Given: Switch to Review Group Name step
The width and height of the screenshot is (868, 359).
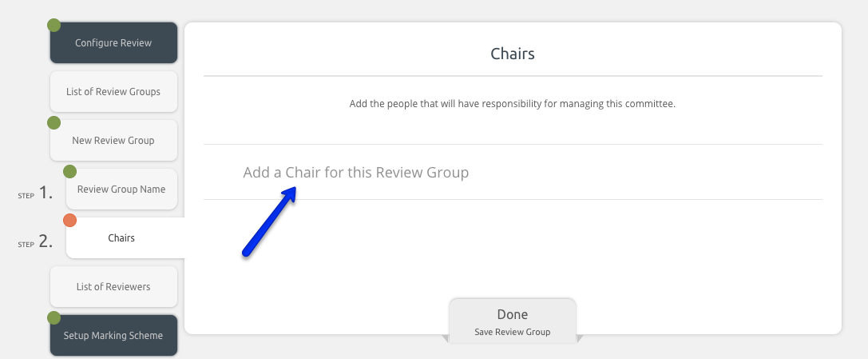Looking at the screenshot, I should point(121,189).
